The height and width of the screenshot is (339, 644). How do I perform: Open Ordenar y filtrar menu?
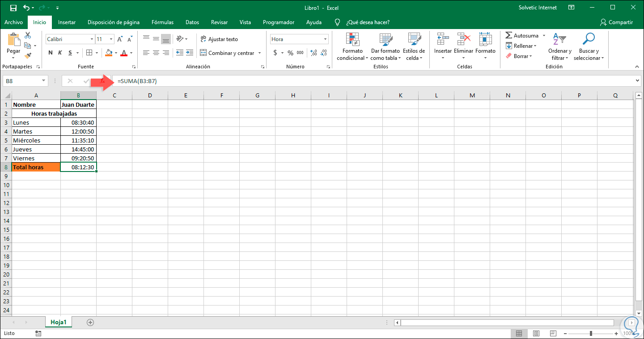point(560,46)
